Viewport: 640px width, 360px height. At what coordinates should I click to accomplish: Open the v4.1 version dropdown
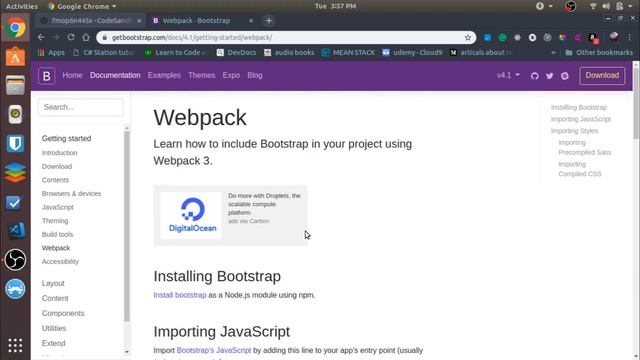508,75
